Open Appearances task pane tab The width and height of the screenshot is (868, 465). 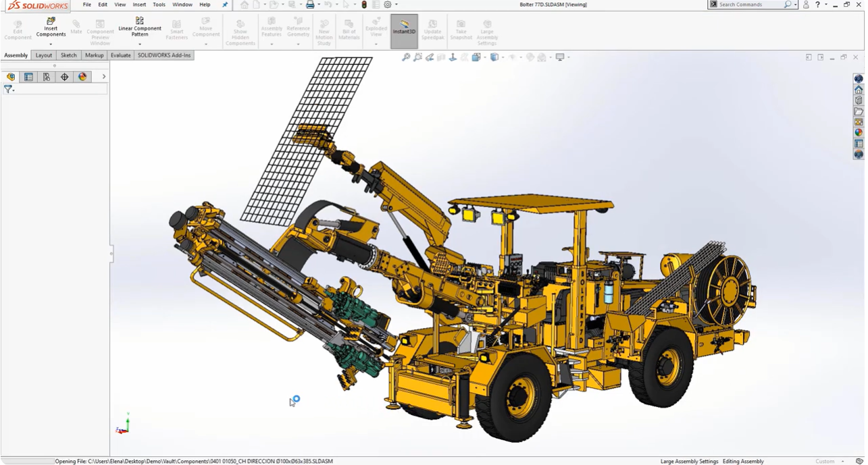[x=859, y=133]
